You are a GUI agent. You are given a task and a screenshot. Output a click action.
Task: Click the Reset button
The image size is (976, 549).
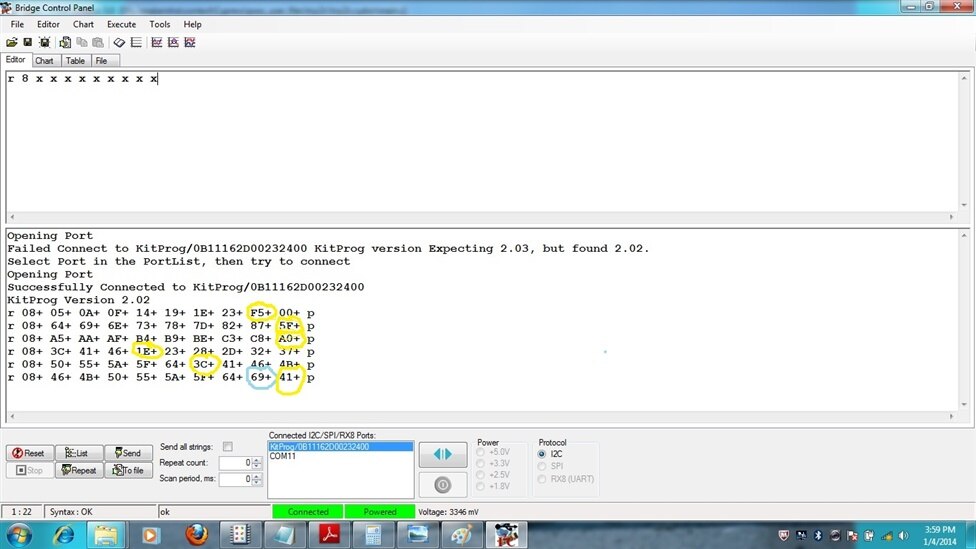pyautogui.click(x=29, y=453)
